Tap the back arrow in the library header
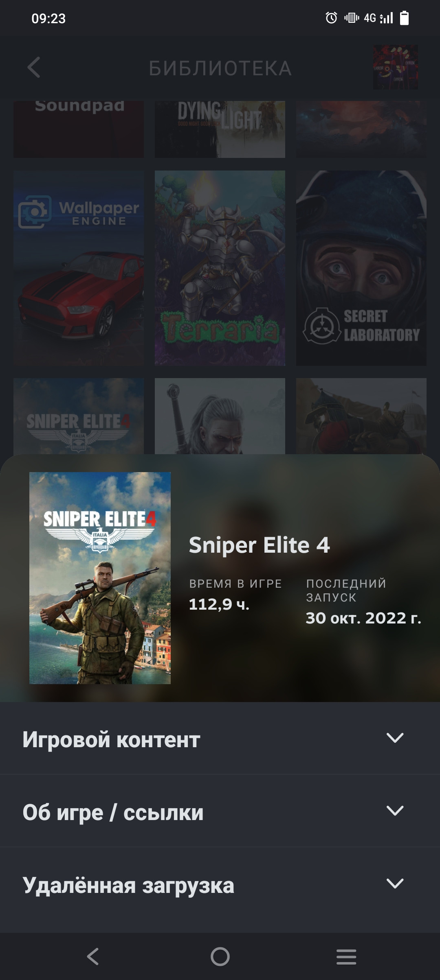 coord(34,67)
